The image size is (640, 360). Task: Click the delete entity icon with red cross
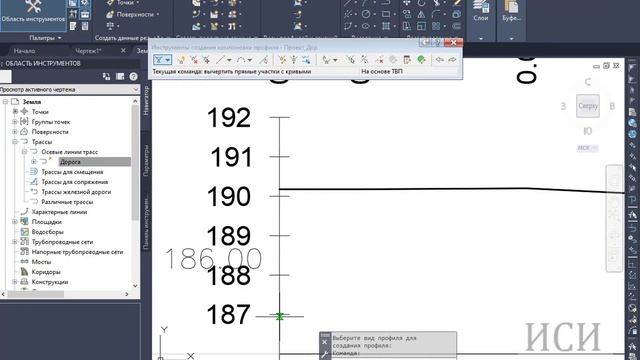click(x=380, y=60)
